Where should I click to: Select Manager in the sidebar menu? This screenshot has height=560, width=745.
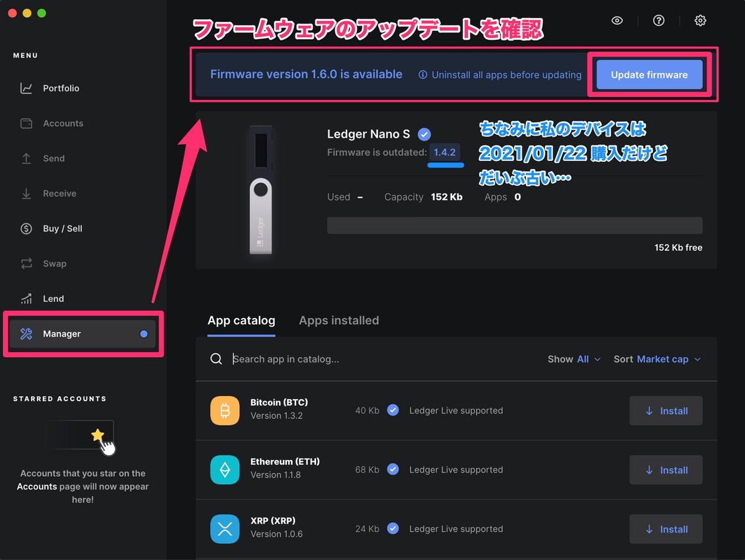pyautogui.click(x=83, y=334)
